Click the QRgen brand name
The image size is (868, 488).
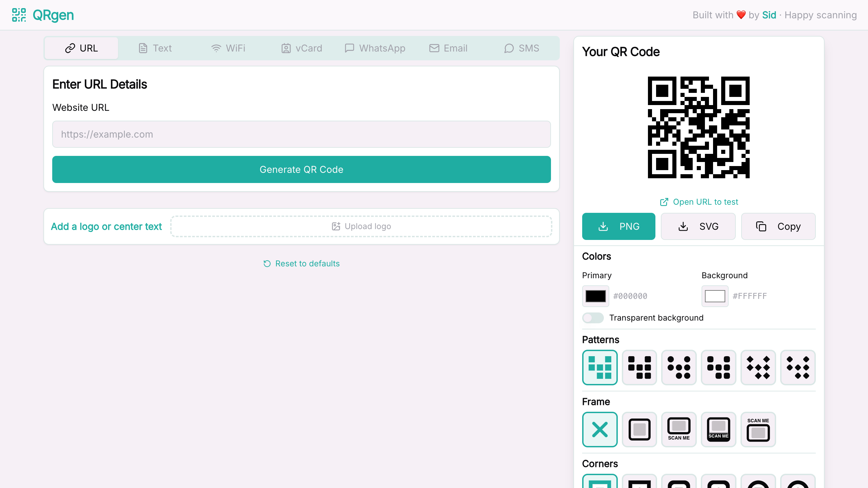(53, 15)
